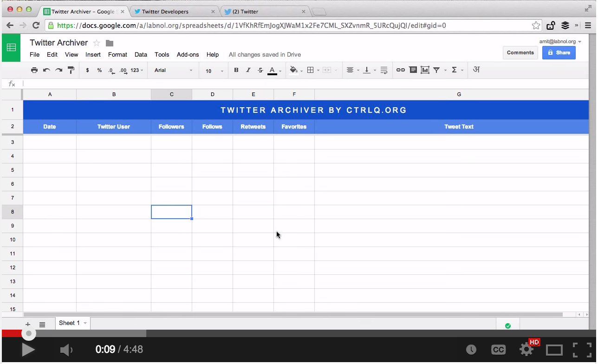Viewport: 598px width, 364px height.
Task: Click the input tools Hindi character icon
Action: click(x=476, y=70)
